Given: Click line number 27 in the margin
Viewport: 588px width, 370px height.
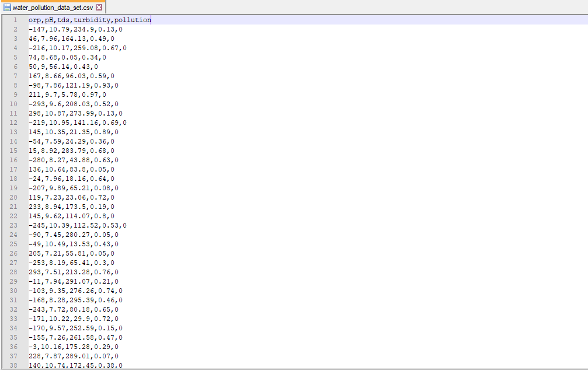Looking at the screenshot, I should tap(13, 263).
